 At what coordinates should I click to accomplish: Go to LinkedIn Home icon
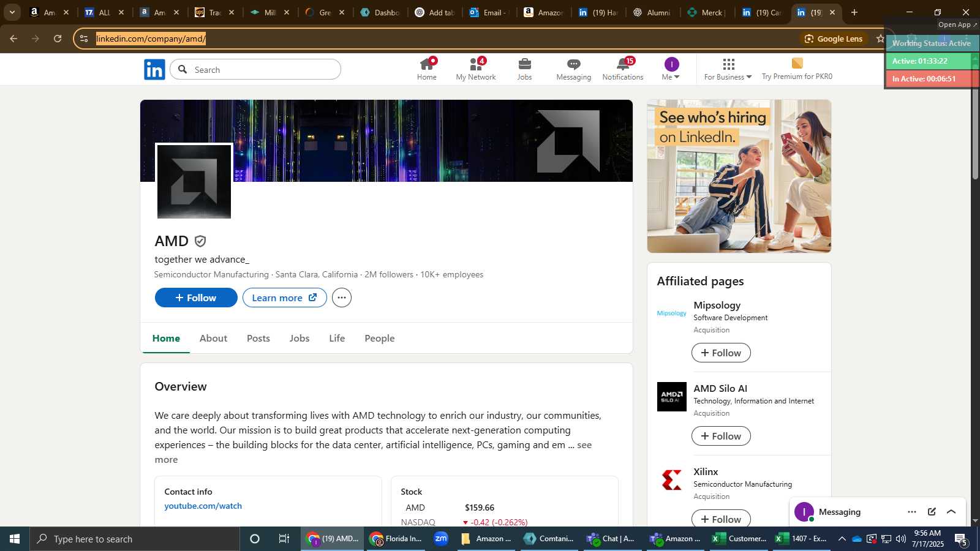[427, 69]
